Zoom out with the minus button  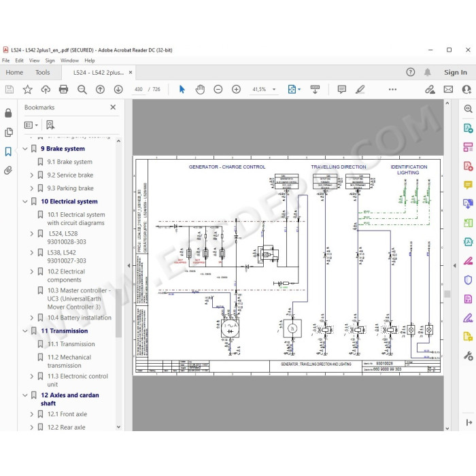tap(218, 89)
